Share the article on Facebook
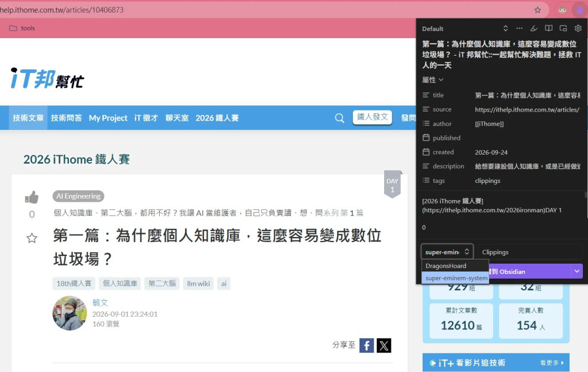This screenshot has width=588, height=372. click(366, 346)
